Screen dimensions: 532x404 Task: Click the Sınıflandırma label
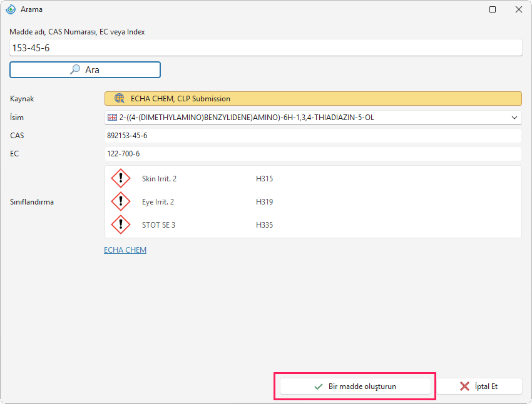[x=32, y=202]
